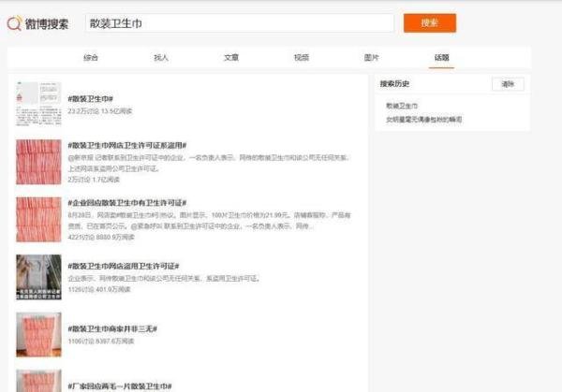Click the stats text 2万讨论 1.7亿阅读
The width and height of the screenshot is (562, 392).
point(94,180)
